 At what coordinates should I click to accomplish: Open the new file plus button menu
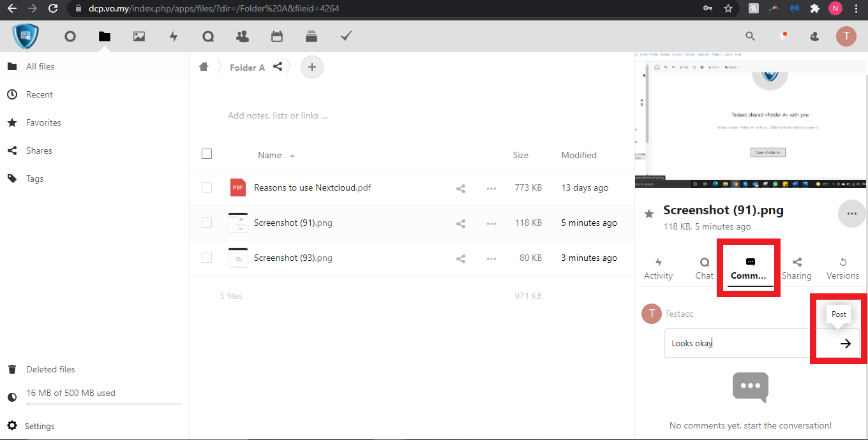312,67
